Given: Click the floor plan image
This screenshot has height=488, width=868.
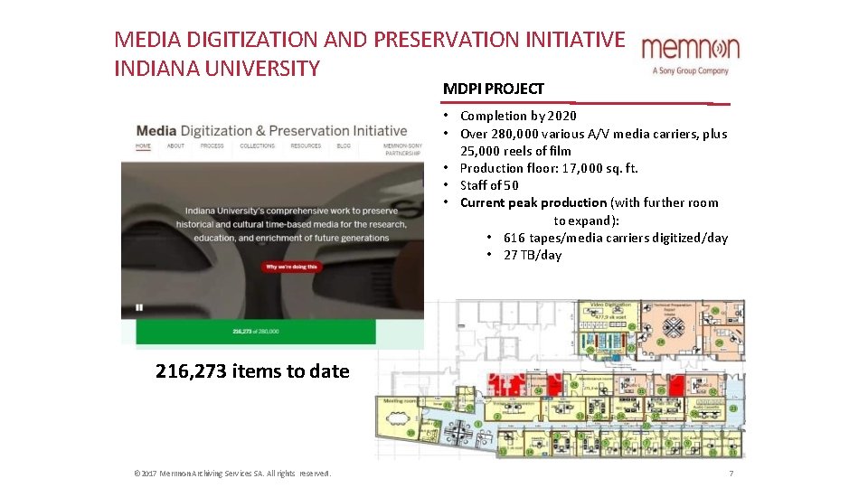Looking at the screenshot, I should 561,379.
